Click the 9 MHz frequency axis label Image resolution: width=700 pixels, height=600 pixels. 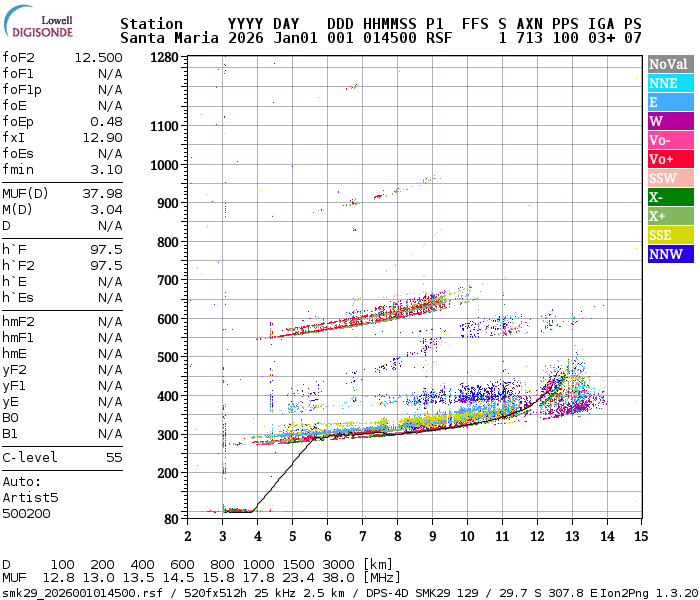(x=433, y=536)
